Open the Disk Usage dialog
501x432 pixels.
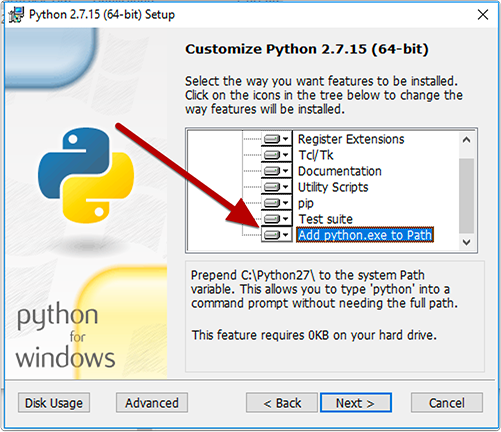[54, 403]
